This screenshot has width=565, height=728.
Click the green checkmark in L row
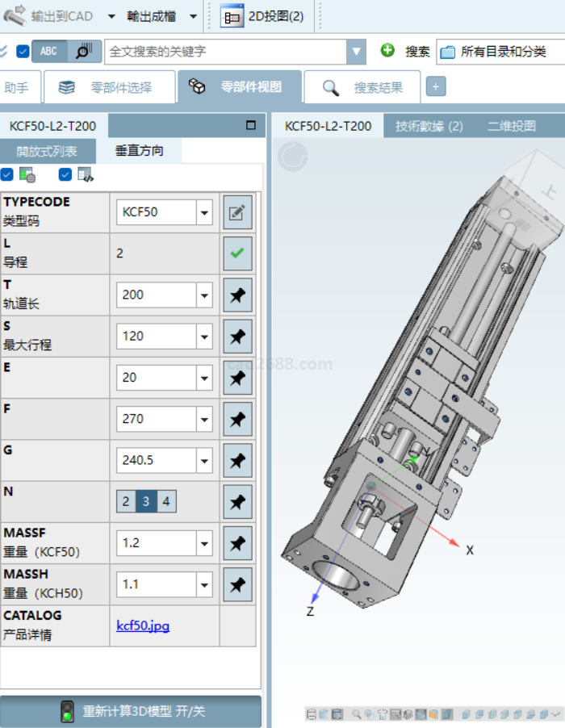[x=237, y=253]
